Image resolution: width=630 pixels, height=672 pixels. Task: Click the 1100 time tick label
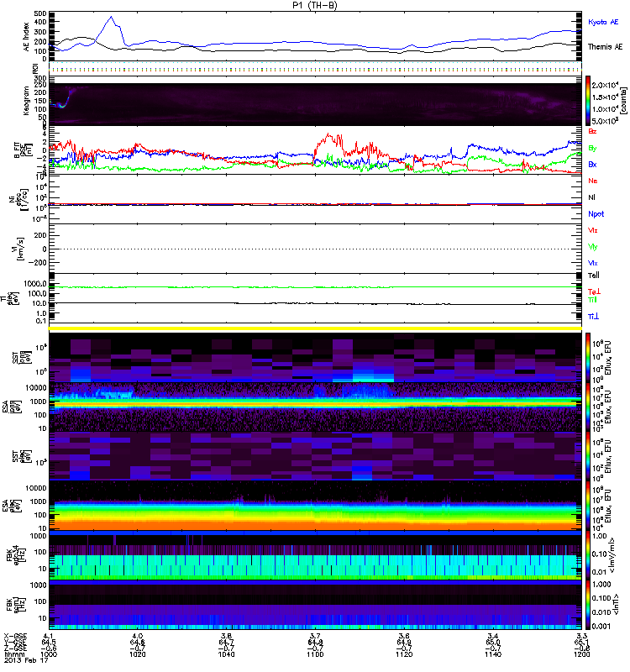point(315,654)
